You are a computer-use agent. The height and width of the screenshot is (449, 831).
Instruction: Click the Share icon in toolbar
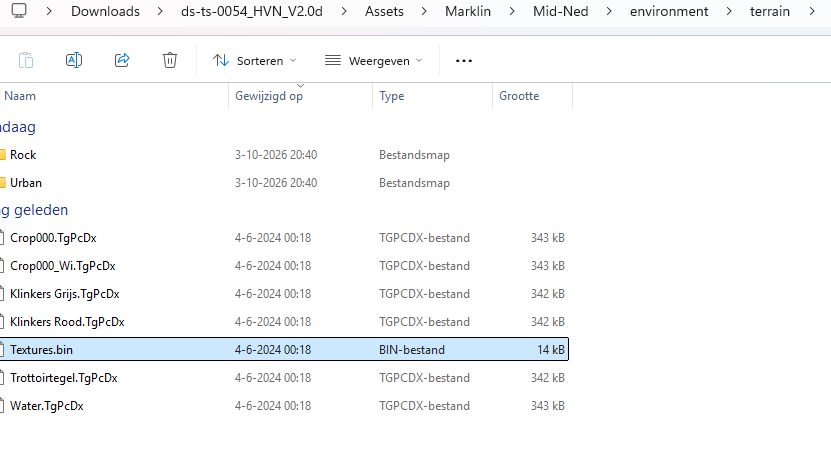pyautogui.click(x=122, y=60)
